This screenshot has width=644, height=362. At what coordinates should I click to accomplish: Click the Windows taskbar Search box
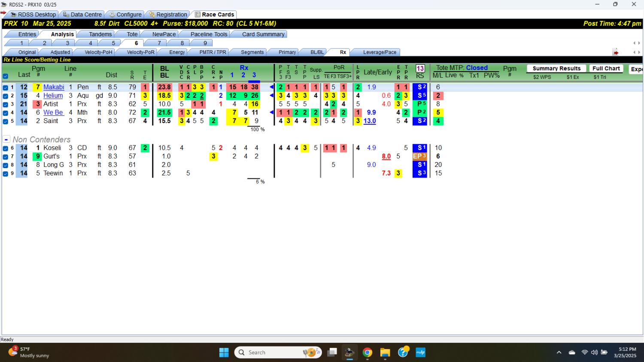(x=278, y=353)
